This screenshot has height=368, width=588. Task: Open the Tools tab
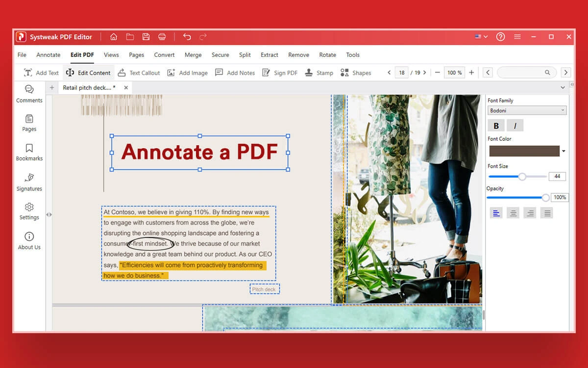(353, 55)
